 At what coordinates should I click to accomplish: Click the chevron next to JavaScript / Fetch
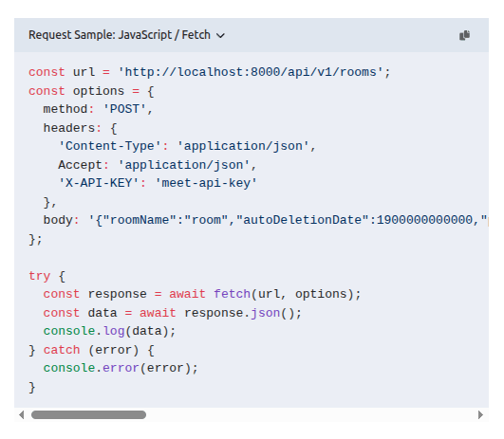click(x=220, y=36)
